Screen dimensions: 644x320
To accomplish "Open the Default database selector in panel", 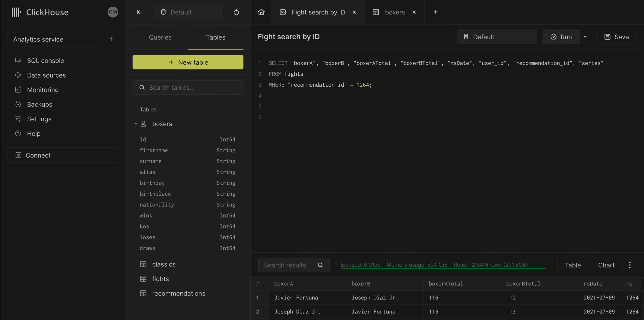I will 188,12.
